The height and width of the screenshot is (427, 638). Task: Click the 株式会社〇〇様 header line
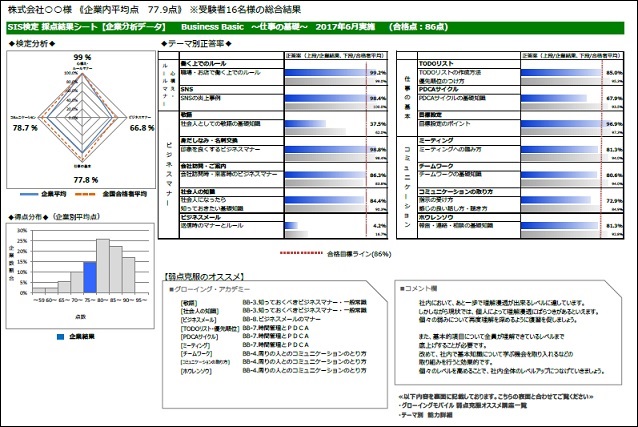click(154, 9)
